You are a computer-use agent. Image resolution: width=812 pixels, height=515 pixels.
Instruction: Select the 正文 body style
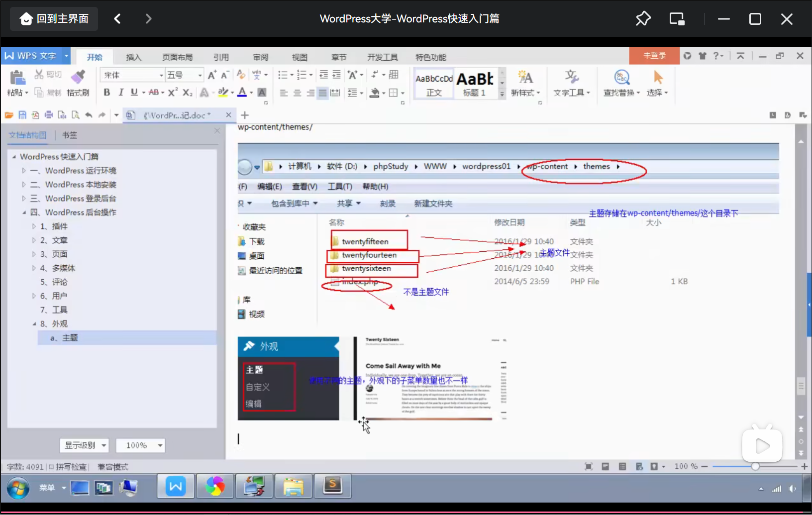[434, 84]
